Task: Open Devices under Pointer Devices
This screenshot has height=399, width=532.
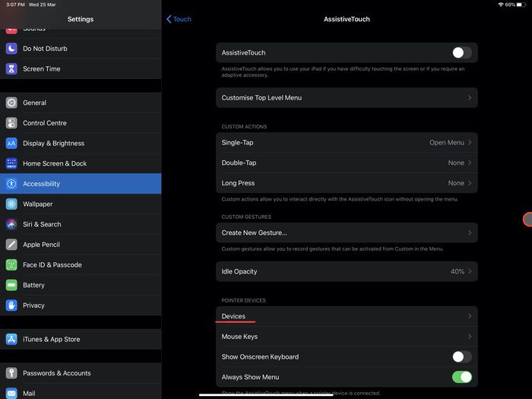Action: coord(347,316)
